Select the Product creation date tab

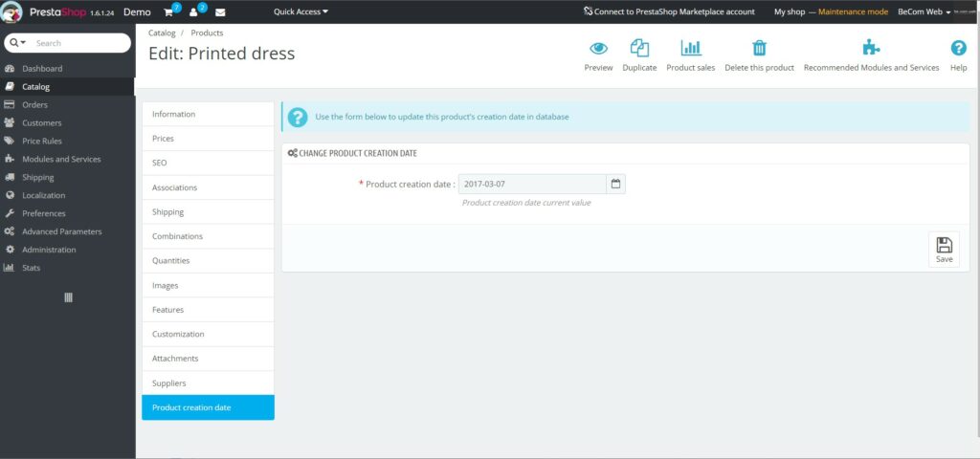(208, 407)
